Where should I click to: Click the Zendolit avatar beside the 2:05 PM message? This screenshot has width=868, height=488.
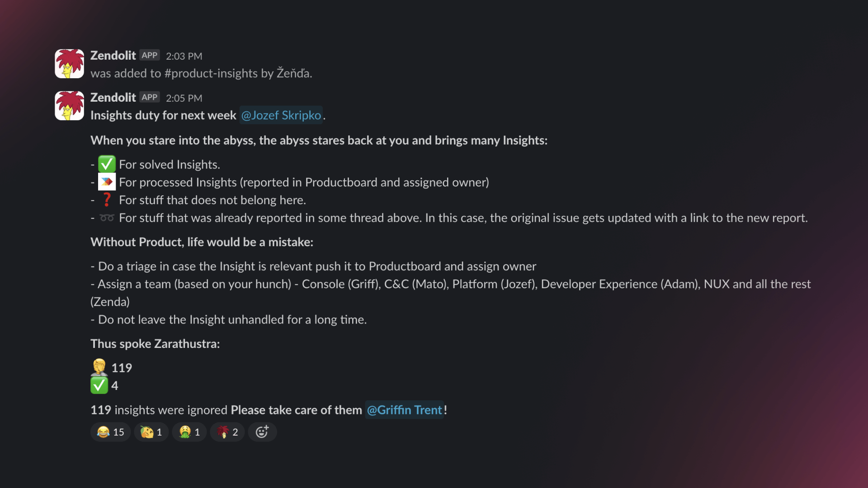(x=69, y=105)
